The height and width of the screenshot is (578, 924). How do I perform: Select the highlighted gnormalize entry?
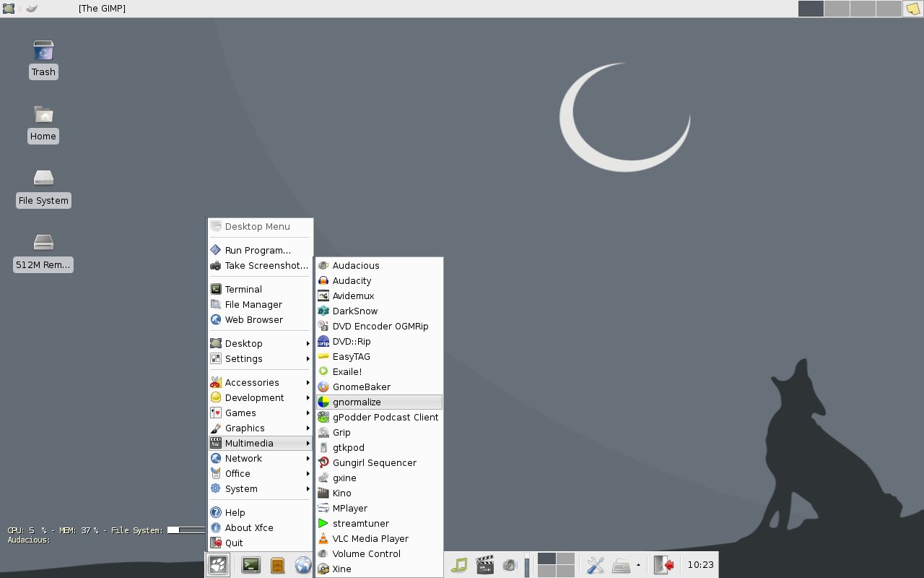(x=379, y=402)
